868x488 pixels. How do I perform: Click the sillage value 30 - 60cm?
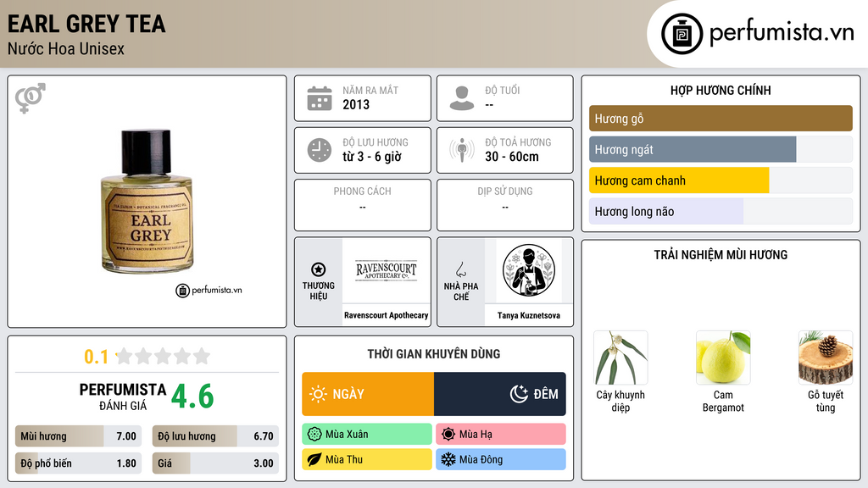point(512,157)
